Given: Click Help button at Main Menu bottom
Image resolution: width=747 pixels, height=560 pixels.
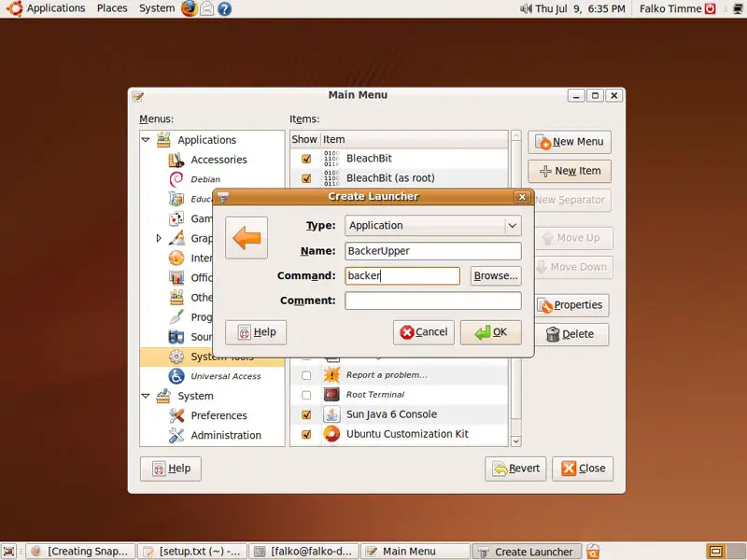Looking at the screenshot, I should click(x=171, y=469).
